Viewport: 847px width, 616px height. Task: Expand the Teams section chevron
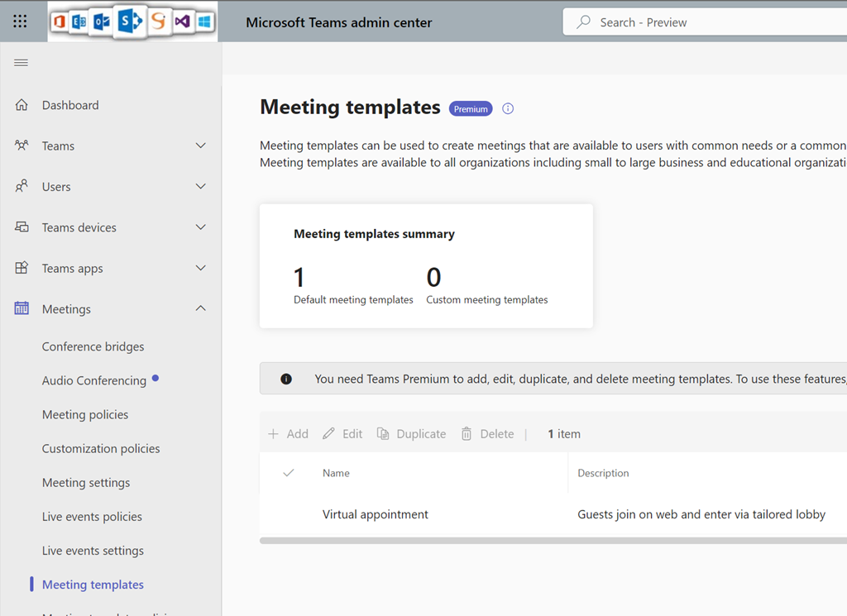point(200,146)
